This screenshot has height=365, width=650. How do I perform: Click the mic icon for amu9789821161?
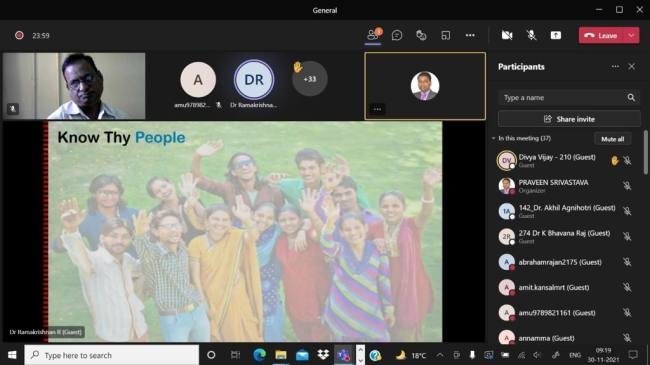[627, 313]
